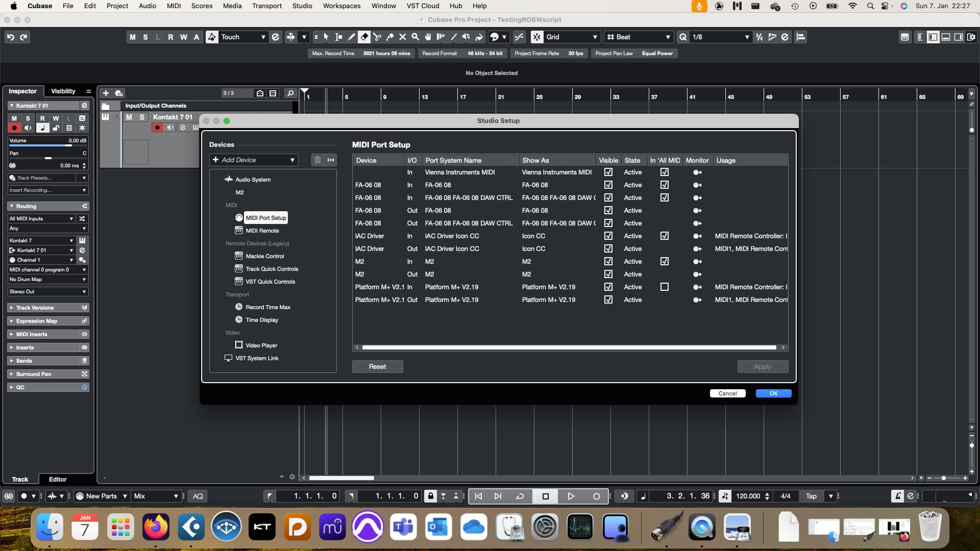Open the Transport menu
This screenshot has width=980, height=551.
[x=266, y=6]
